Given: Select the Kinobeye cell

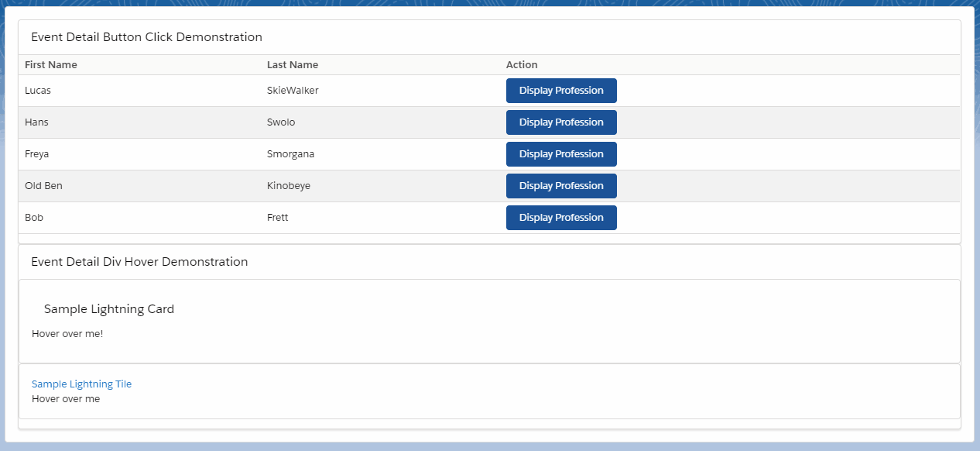Looking at the screenshot, I should coord(289,186).
